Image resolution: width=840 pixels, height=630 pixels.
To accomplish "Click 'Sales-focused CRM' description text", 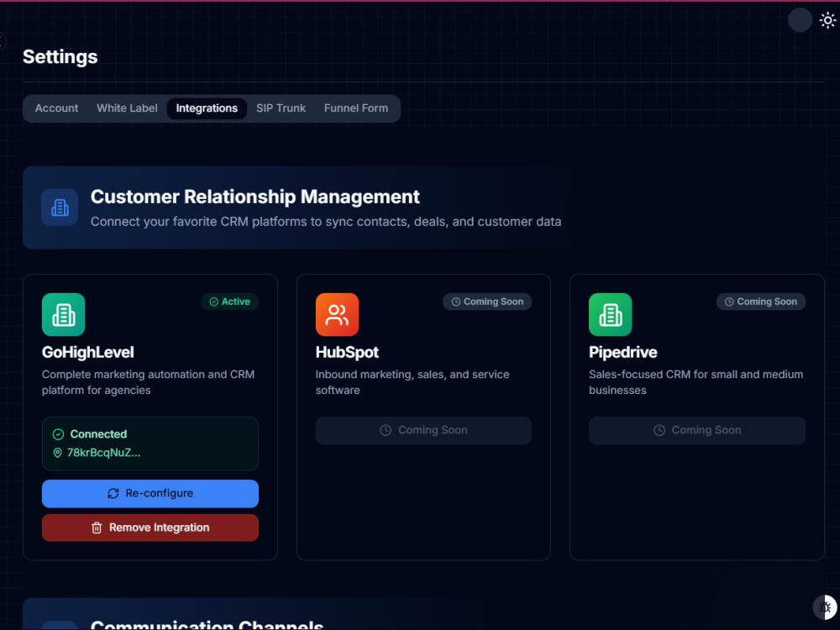I will point(696,382).
